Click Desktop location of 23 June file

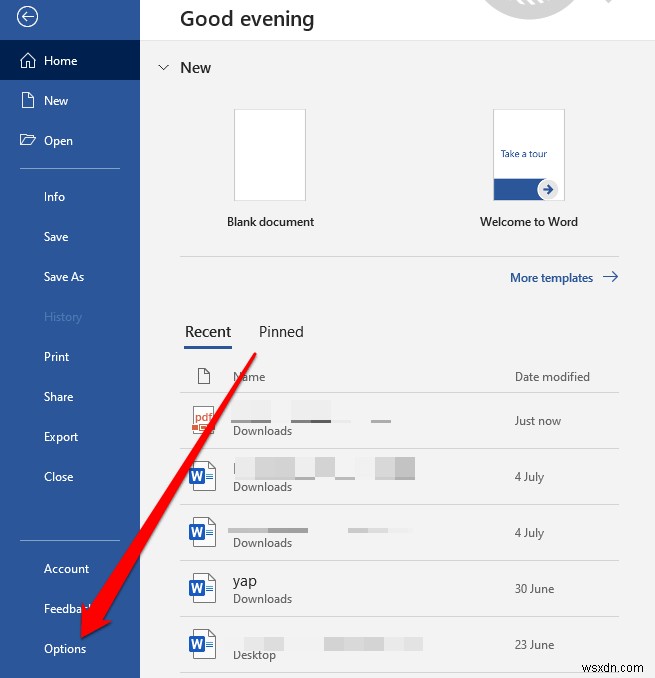tap(254, 655)
